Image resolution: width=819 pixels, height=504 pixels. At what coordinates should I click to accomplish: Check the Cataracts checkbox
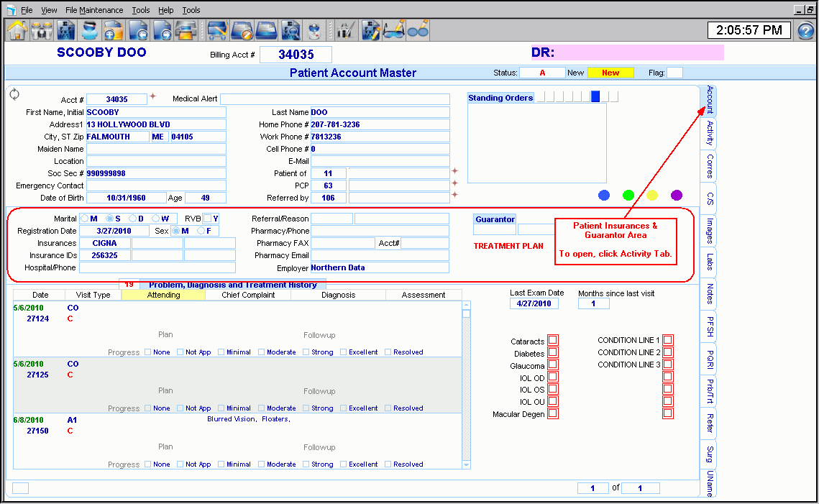coord(553,340)
